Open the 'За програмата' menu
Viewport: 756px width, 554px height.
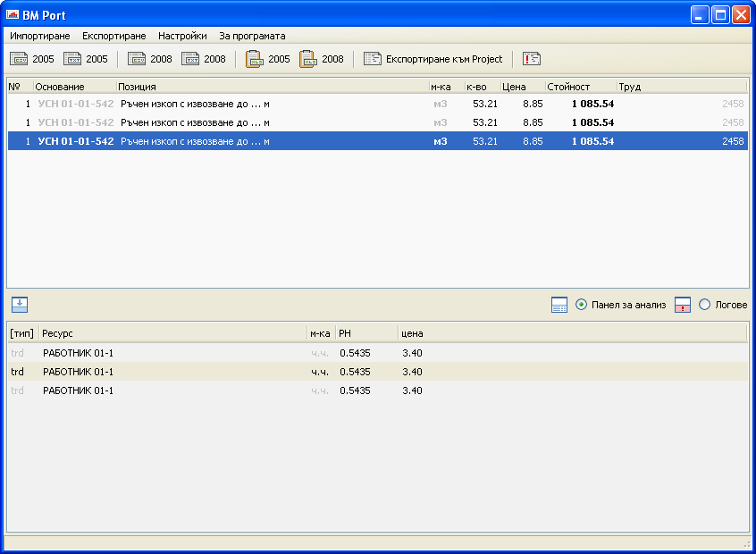(252, 36)
